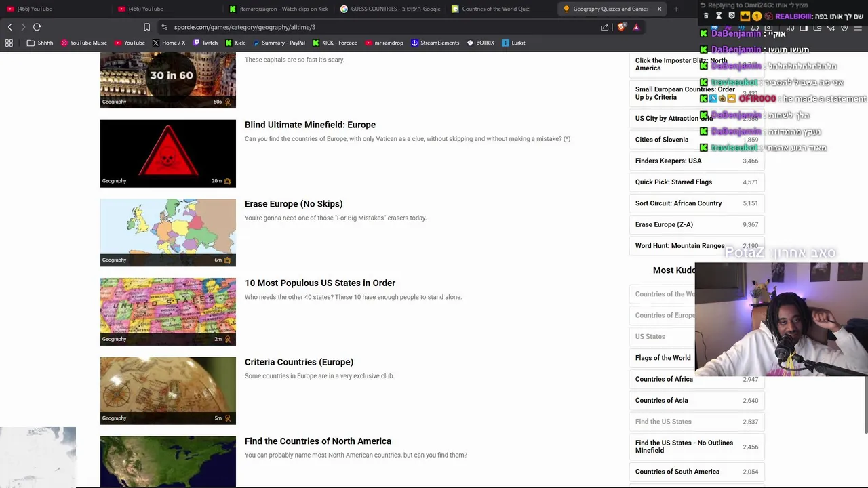Open the Summary - PayPal bookmark
This screenshot has width=868, height=488.
[x=279, y=43]
